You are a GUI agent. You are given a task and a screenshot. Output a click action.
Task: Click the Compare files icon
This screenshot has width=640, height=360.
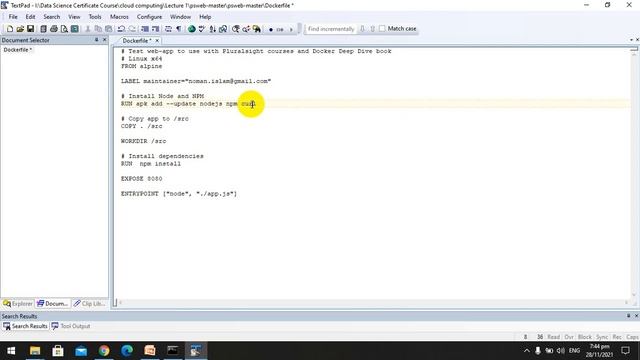(223, 29)
